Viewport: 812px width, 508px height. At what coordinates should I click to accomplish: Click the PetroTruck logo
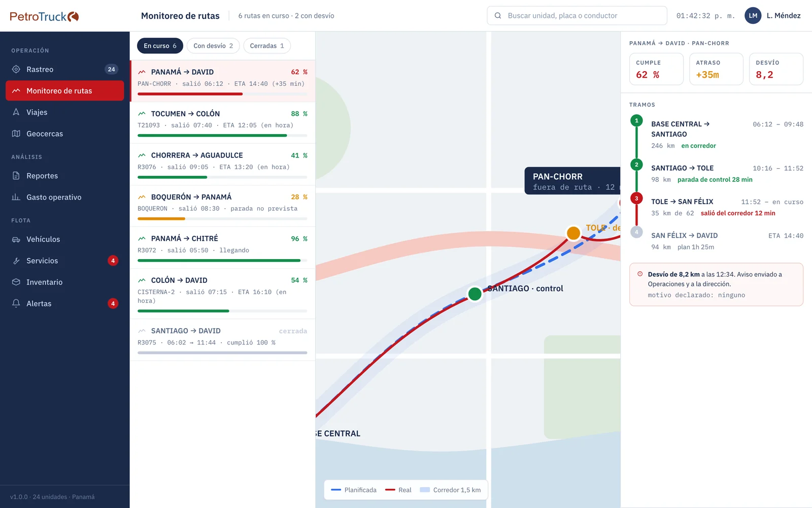pos(44,16)
